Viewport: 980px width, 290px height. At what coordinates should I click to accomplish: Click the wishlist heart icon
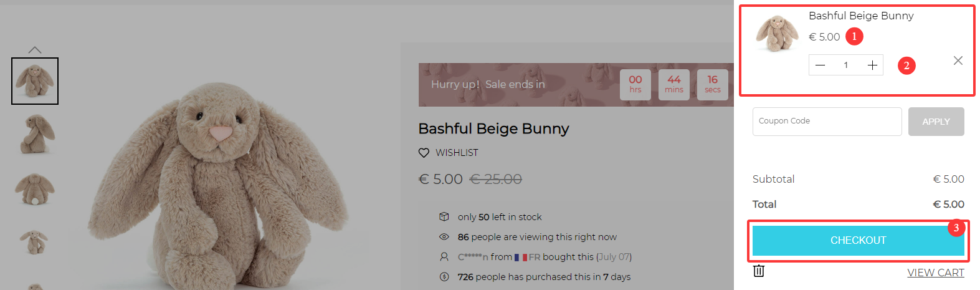(x=424, y=153)
